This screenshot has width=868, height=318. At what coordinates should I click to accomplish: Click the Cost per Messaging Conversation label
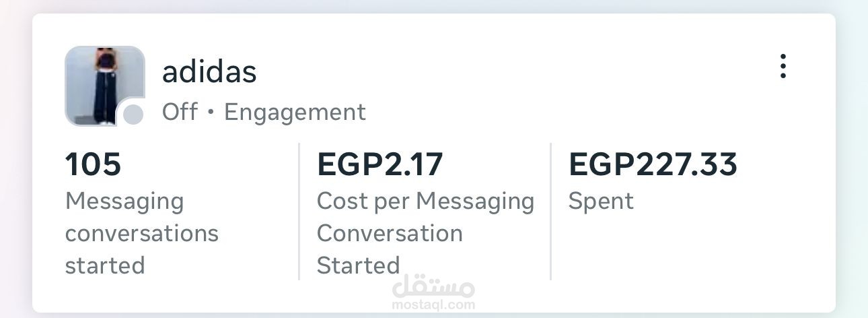click(425, 201)
